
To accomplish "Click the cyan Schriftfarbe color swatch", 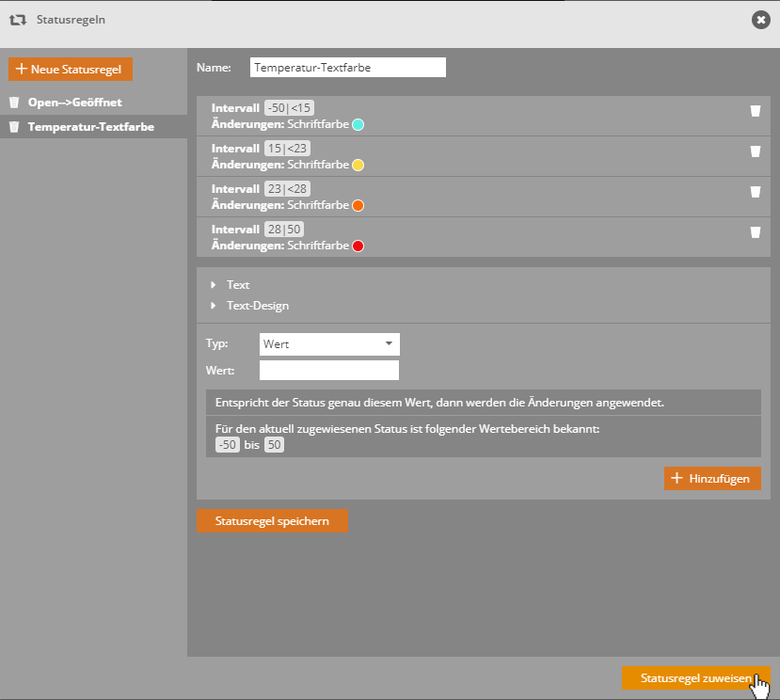I will click(358, 124).
